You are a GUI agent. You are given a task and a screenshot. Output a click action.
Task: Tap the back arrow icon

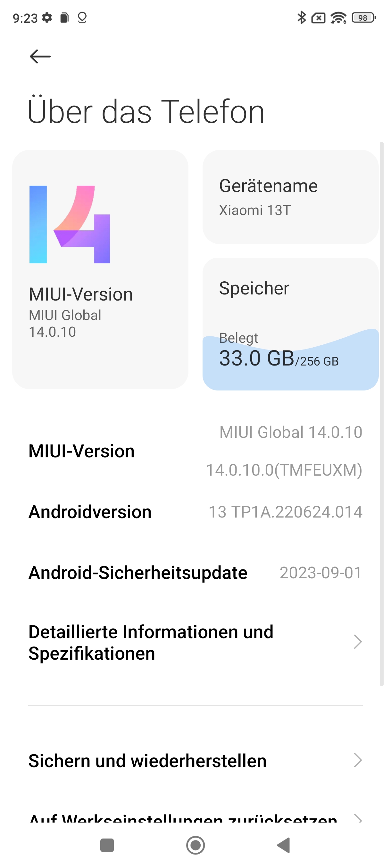coord(40,56)
